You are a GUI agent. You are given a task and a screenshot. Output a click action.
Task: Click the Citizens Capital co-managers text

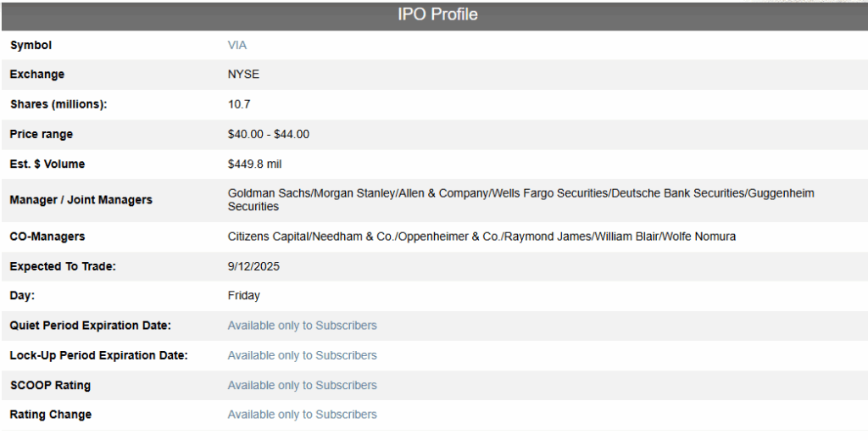click(x=481, y=237)
